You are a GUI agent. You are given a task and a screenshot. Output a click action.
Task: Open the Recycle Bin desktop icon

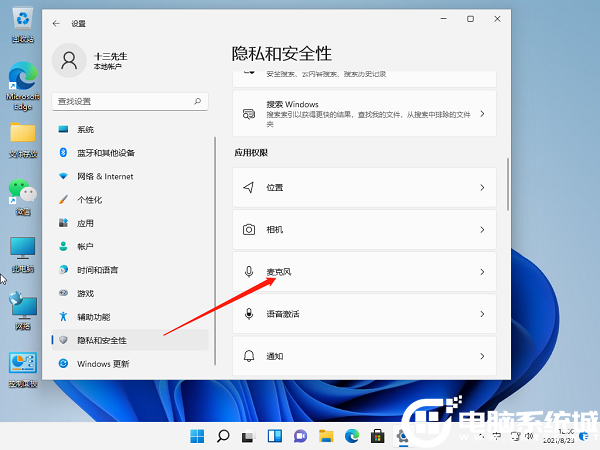[x=23, y=25]
